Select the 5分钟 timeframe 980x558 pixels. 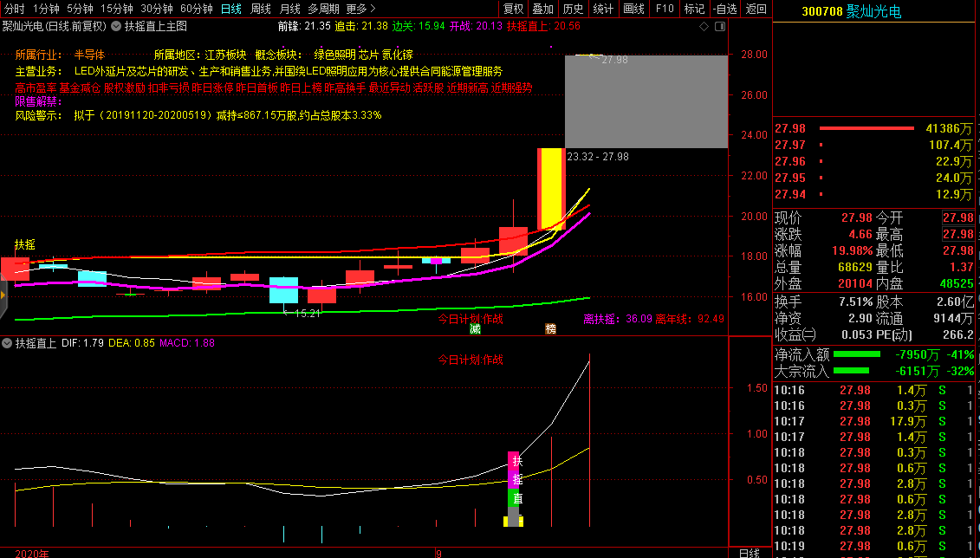click(x=80, y=9)
